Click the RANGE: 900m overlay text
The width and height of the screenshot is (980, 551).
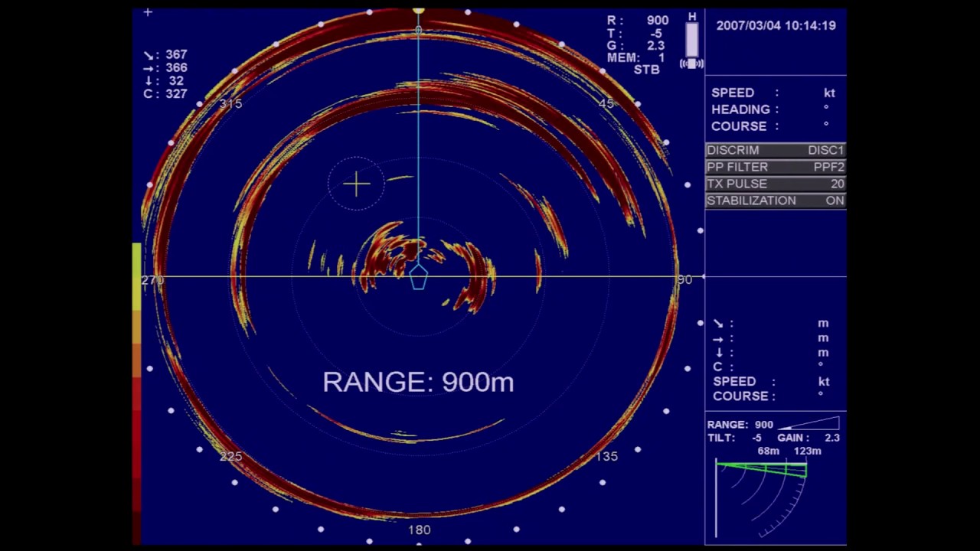tap(418, 382)
